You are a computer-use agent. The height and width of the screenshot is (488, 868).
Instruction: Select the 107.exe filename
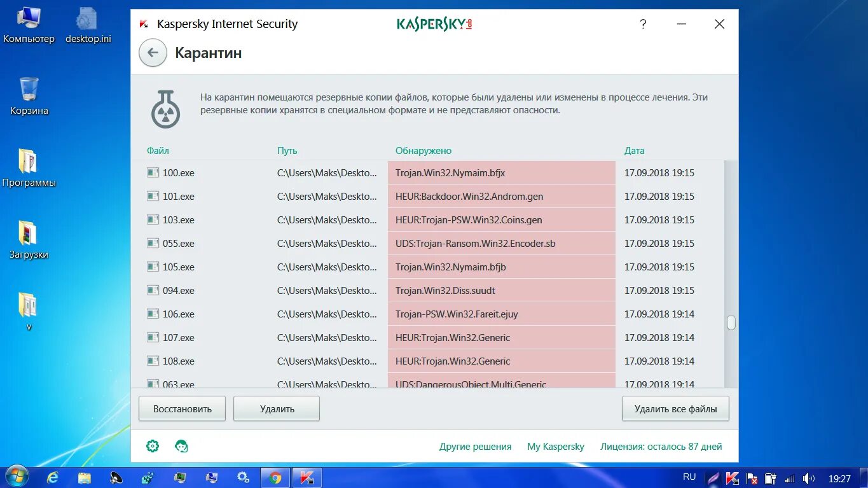179,337
